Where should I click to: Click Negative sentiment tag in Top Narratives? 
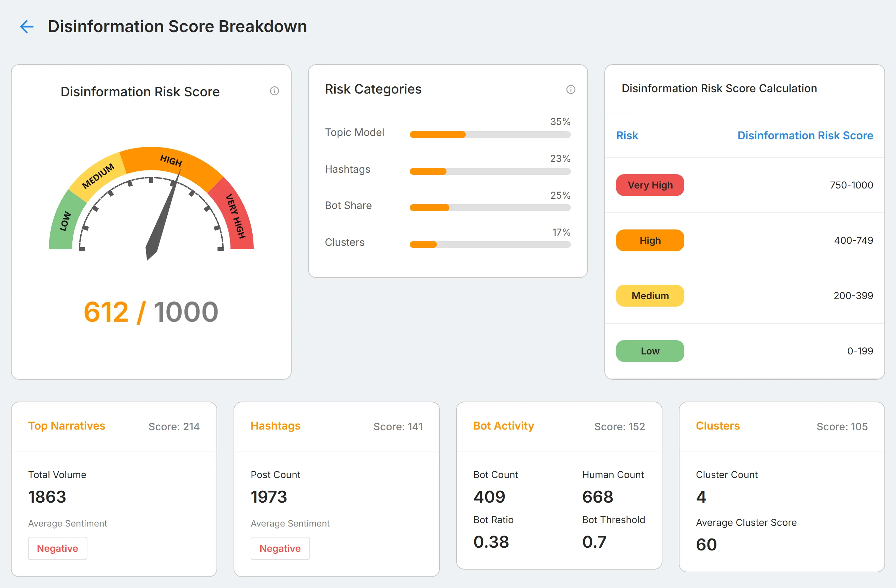pyautogui.click(x=58, y=548)
